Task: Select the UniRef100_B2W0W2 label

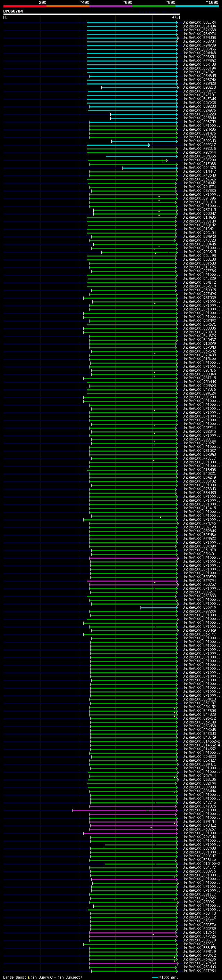Action: [x=199, y=183]
